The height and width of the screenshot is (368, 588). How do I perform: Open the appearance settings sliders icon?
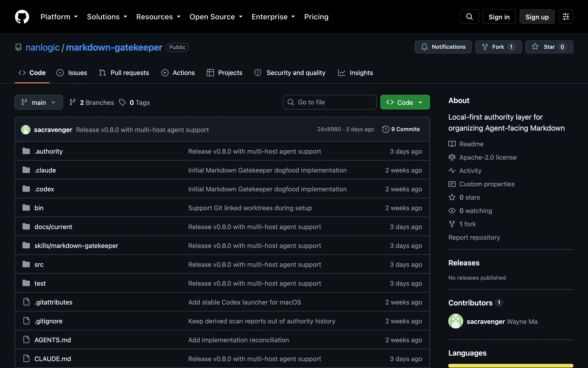[x=566, y=17]
